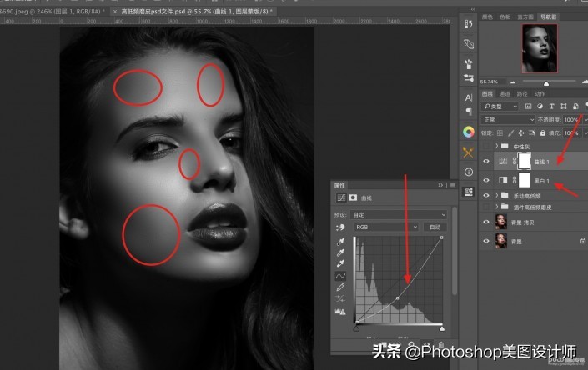Screen dimensions: 588x370
Task: Expand the 手动高低频 layer group
Action: pyautogui.click(x=499, y=196)
